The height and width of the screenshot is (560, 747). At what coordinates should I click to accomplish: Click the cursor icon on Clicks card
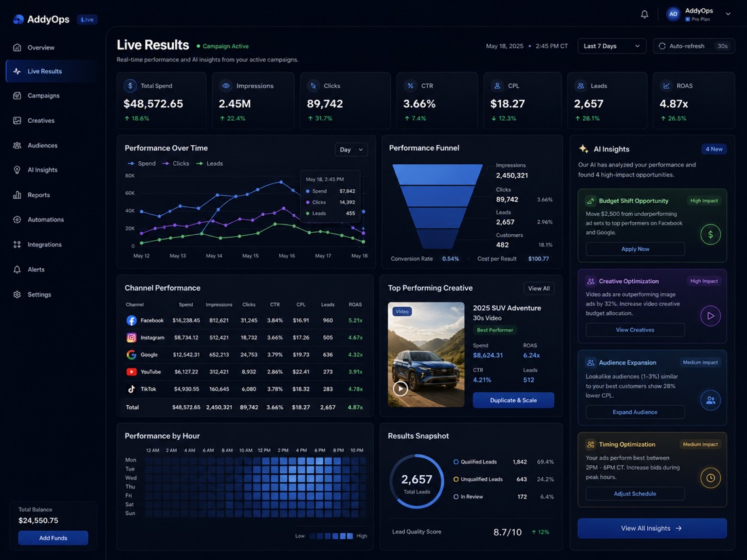[x=313, y=86]
